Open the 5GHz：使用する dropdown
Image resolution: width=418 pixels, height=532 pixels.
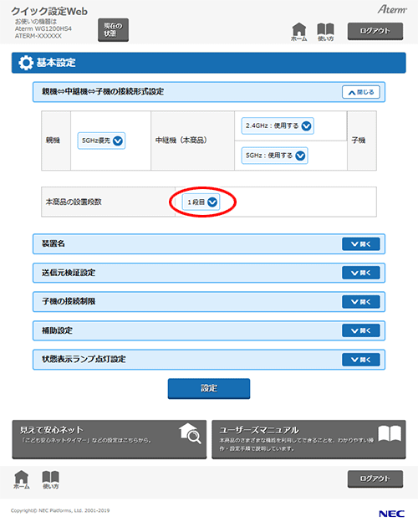[x=274, y=156]
